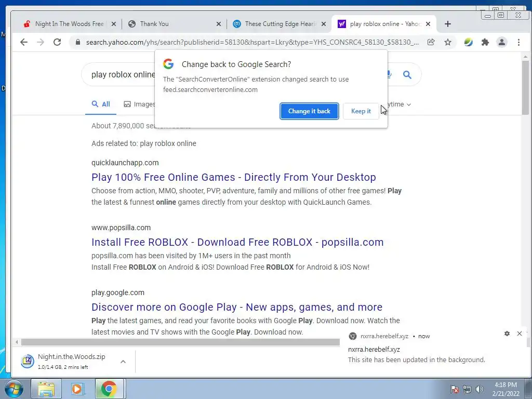Click the taskbar clock showing 4:18 PM

pyautogui.click(x=506, y=389)
